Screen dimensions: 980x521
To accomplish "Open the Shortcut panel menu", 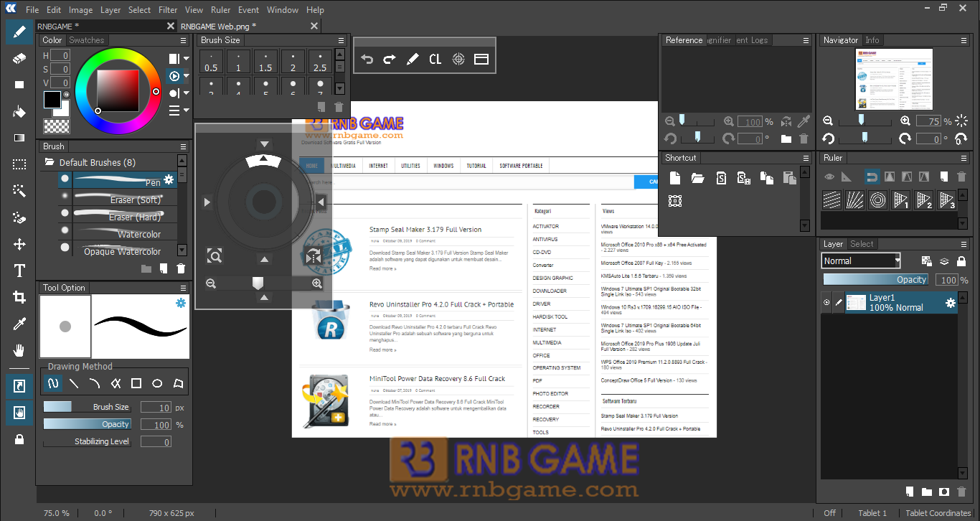I will (806, 158).
